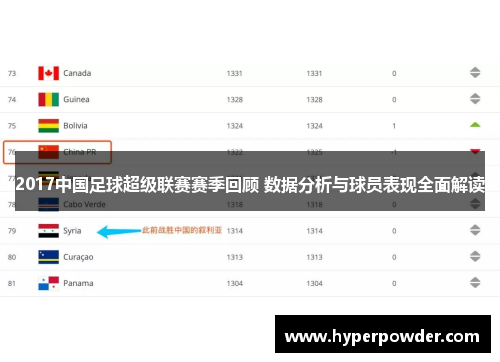This screenshot has height=362, width=500.
Task: Select Canada's rank change value 0
Action: tap(394, 73)
